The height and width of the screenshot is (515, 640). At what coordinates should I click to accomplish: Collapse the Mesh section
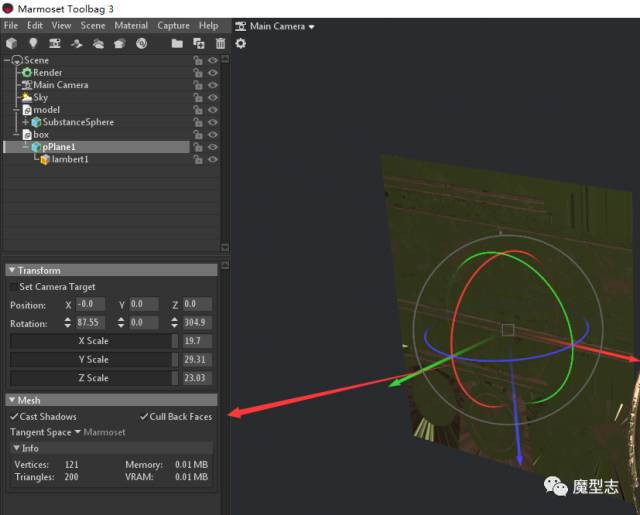point(12,400)
